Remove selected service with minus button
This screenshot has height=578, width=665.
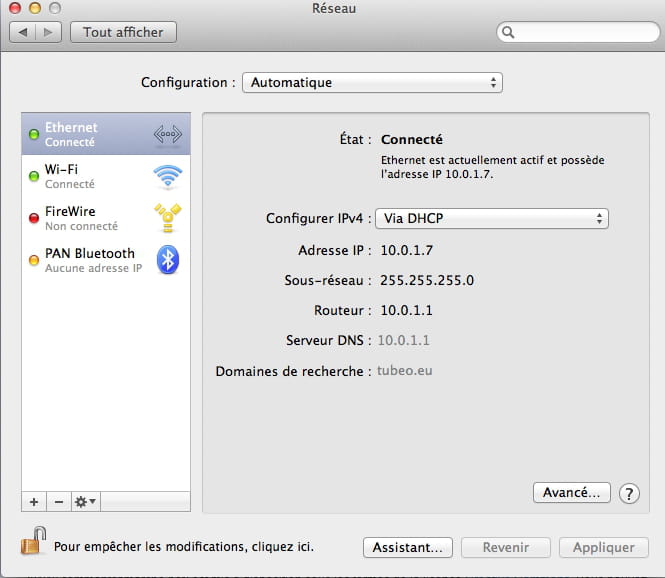pos(59,502)
